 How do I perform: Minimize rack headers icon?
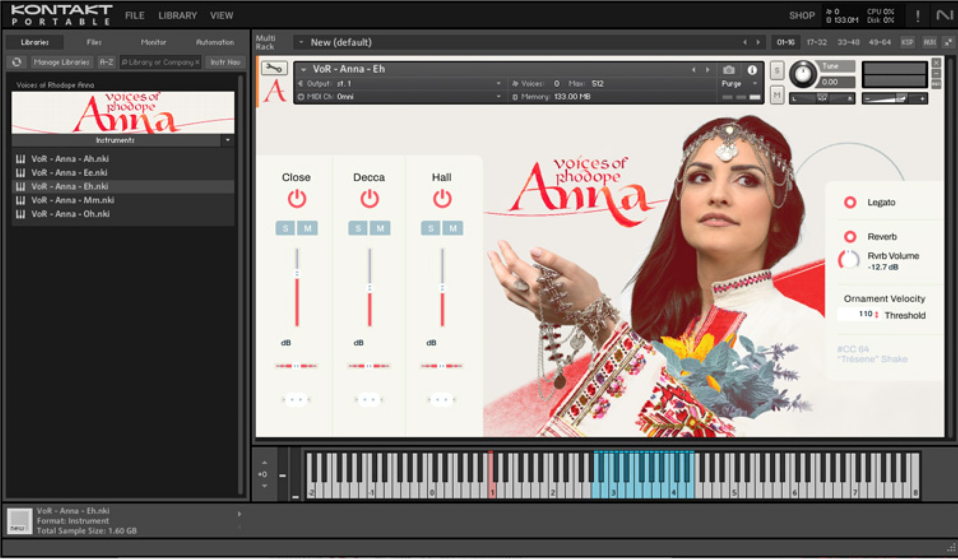[x=949, y=42]
